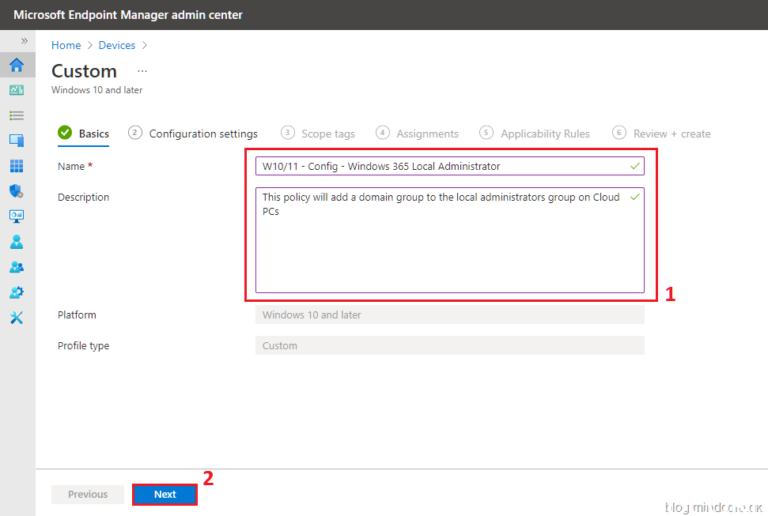The width and height of the screenshot is (768, 516).
Task: Click the Next button
Action: click(x=165, y=494)
